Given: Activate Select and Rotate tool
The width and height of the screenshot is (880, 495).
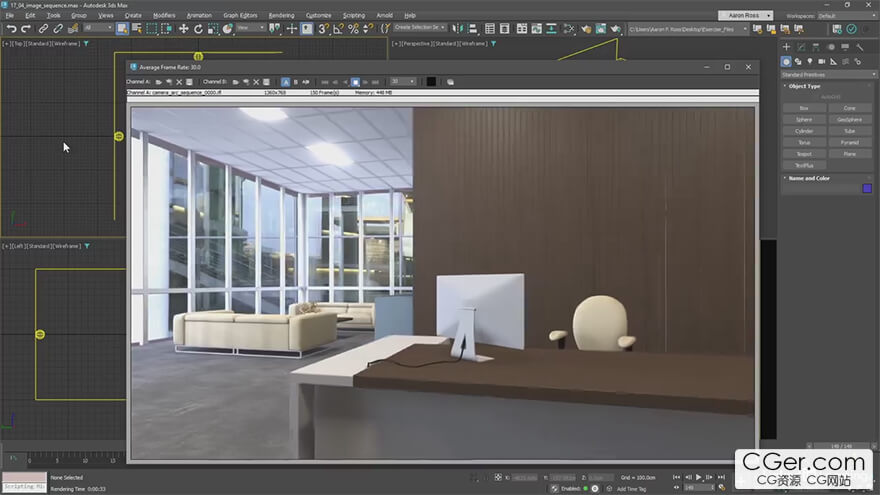Looking at the screenshot, I should point(198,29).
